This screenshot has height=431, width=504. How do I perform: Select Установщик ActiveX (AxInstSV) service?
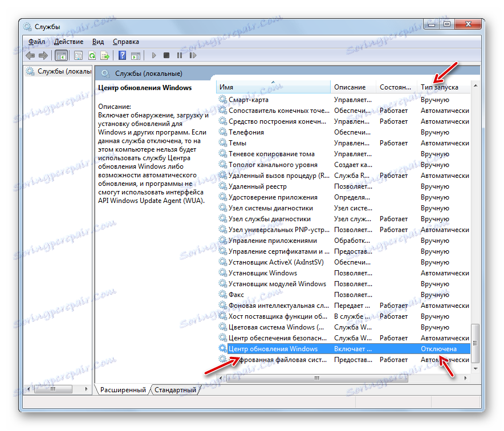tap(343, 262)
